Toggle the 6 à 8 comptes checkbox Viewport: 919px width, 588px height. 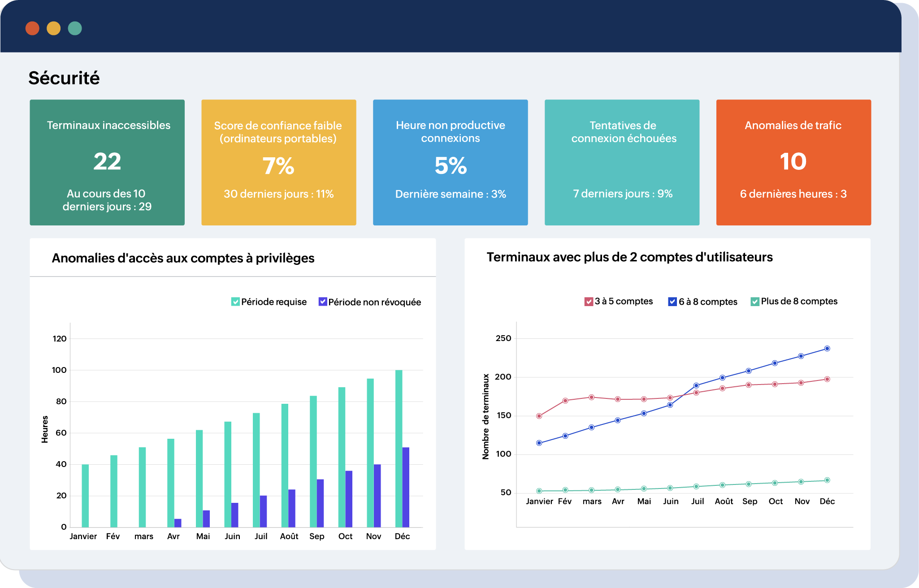(672, 302)
